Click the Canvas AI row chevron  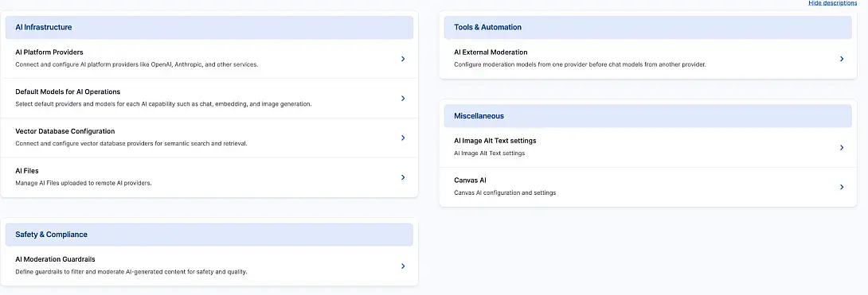[x=842, y=187]
